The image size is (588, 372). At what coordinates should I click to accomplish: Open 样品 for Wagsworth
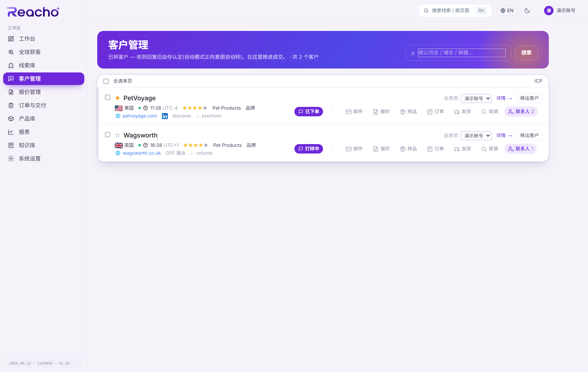408,149
